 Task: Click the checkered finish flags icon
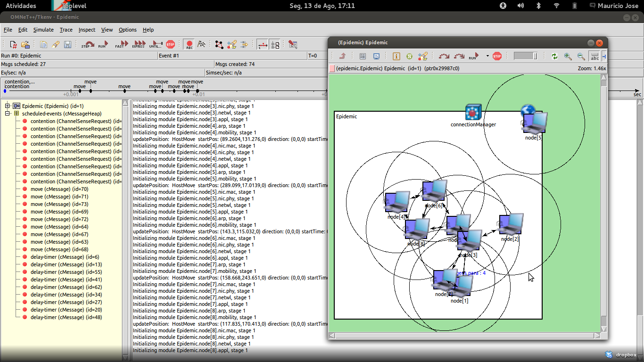tap(201, 44)
